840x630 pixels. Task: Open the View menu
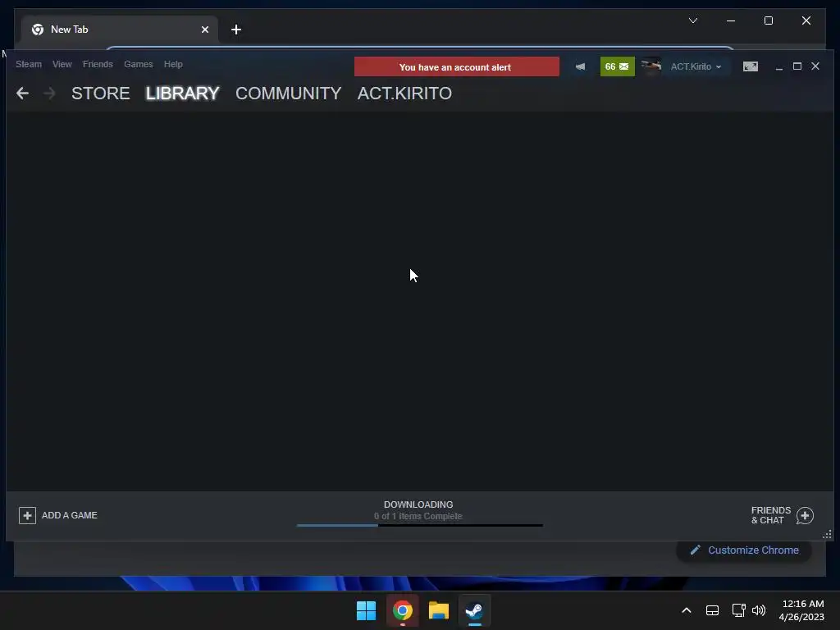(x=62, y=64)
